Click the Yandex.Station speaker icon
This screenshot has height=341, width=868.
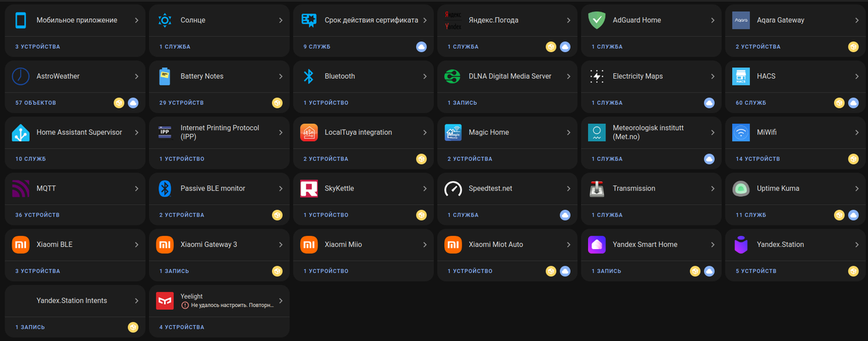[741, 245]
